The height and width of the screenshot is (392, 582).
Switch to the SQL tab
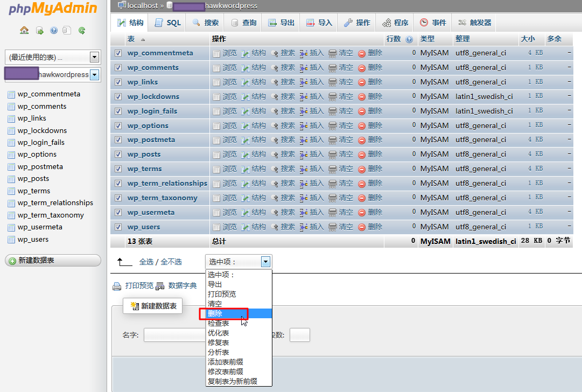[x=167, y=23]
